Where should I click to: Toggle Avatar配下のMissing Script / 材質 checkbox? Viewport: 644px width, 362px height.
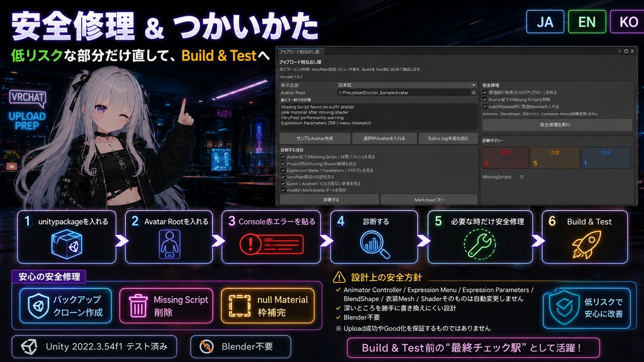click(283, 156)
